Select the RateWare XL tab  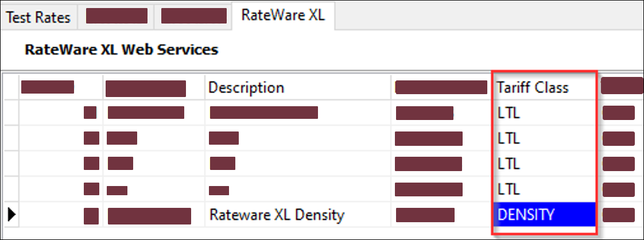pyautogui.click(x=283, y=16)
